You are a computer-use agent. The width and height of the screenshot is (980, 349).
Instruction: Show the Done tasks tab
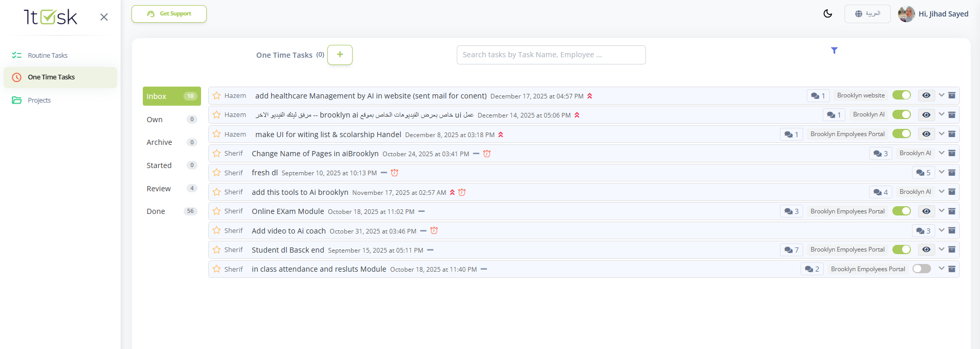172,211
